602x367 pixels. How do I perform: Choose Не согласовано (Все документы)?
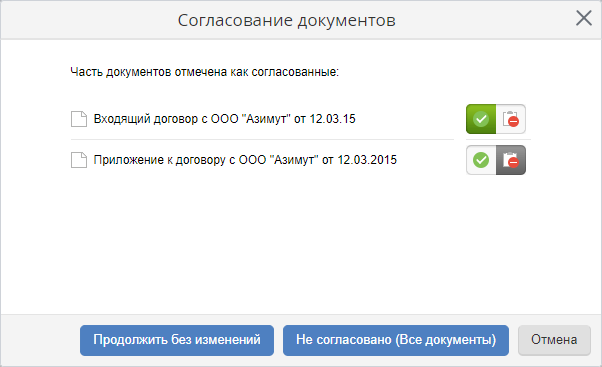(396, 340)
